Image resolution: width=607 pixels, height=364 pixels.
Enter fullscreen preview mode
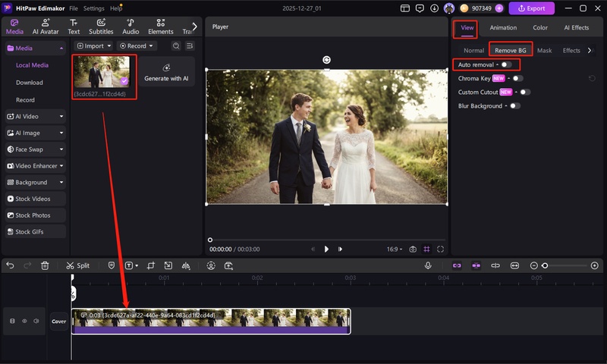441,249
